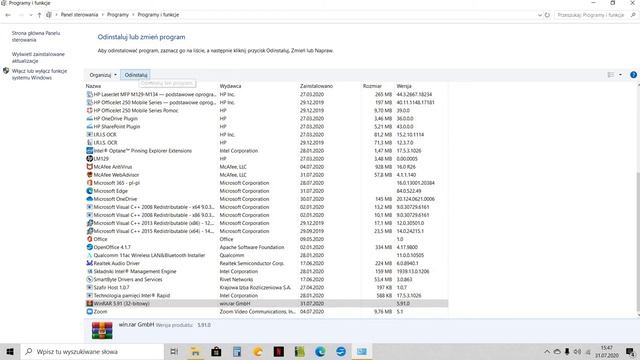Screen dimensions: 640x360
Task: Sort by the Rozmiar column header
Action: [x=372, y=86]
